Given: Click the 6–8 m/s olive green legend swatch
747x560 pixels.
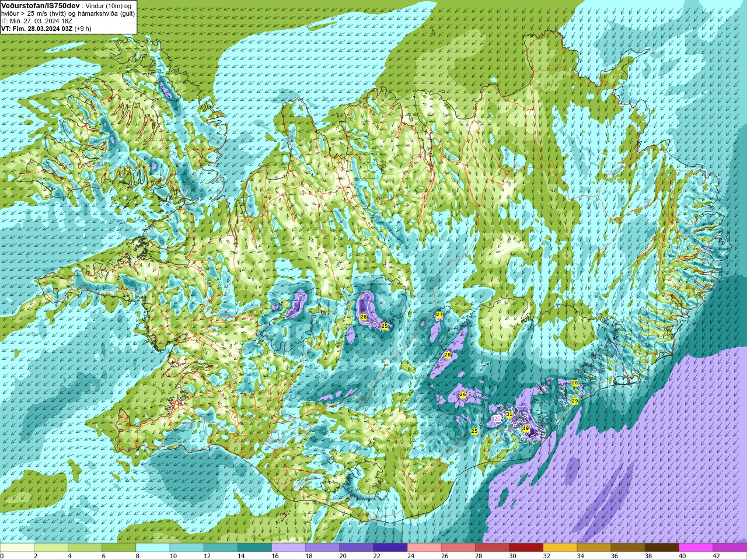Looking at the screenshot, I should click(x=119, y=548).
